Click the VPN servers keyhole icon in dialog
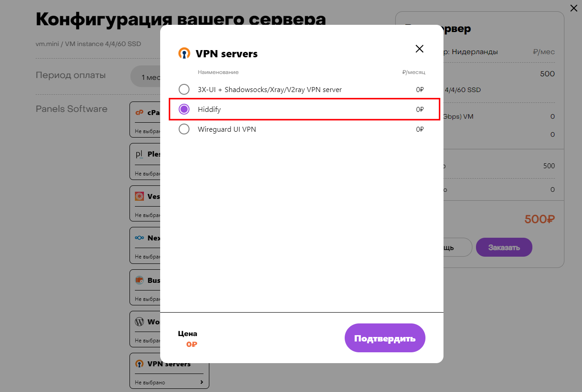 pyautogui.click(x=184, y=54)
